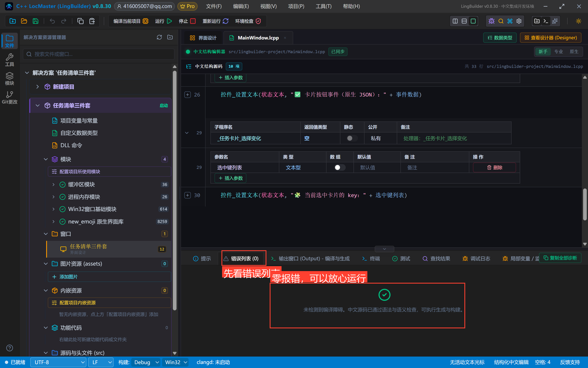
Task: Click the 搜索文件或窗口 search field
Action: [x=99, y=54]
